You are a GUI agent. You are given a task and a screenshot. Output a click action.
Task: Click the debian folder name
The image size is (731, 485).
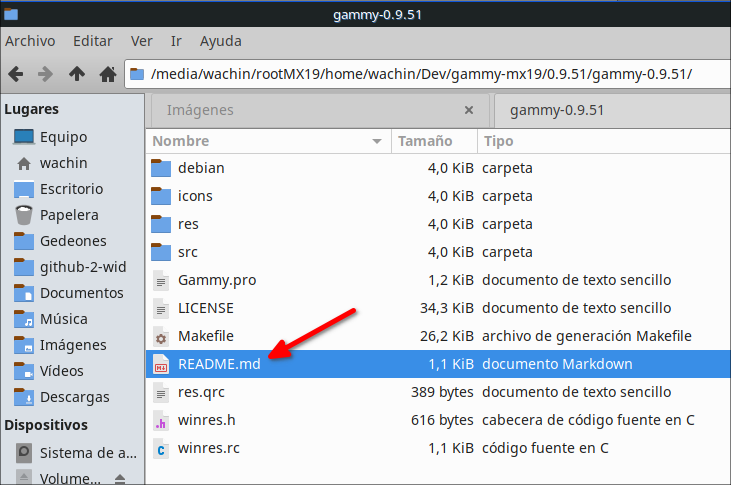coord(201,168)
